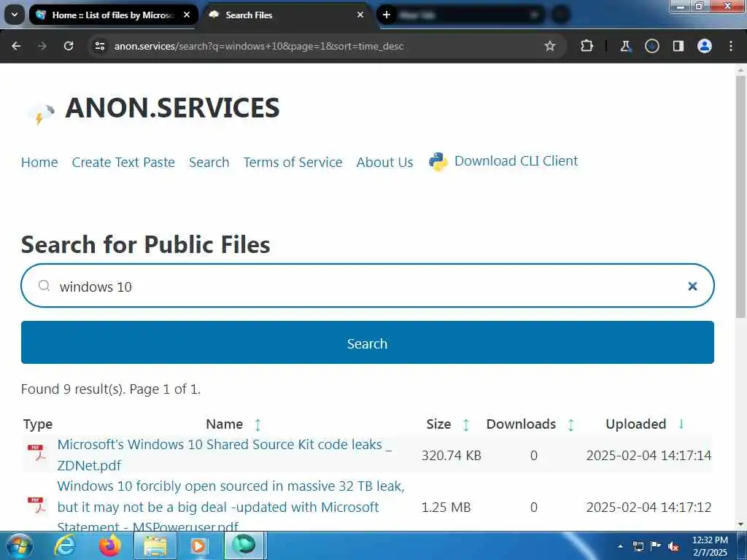Open Chrome Labs flask icon
This screenshot has width=747, height=560.
coord(625,46)
